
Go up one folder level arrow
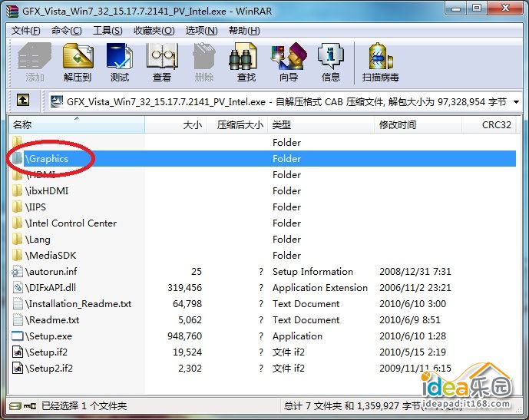point(23,100)
